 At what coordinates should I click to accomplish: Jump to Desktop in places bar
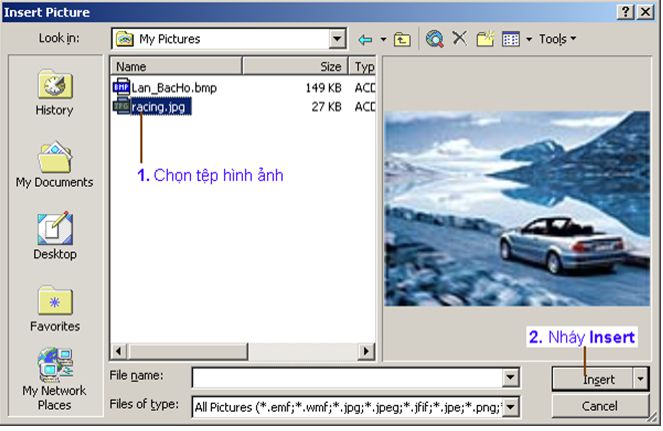click(x=55, y=236)
